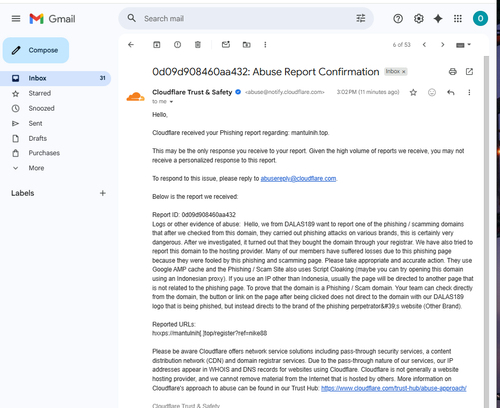The height and width of the screenshot is (408, 500).
Task: Open the message More options menu
Action: click(x=469, y=92)
